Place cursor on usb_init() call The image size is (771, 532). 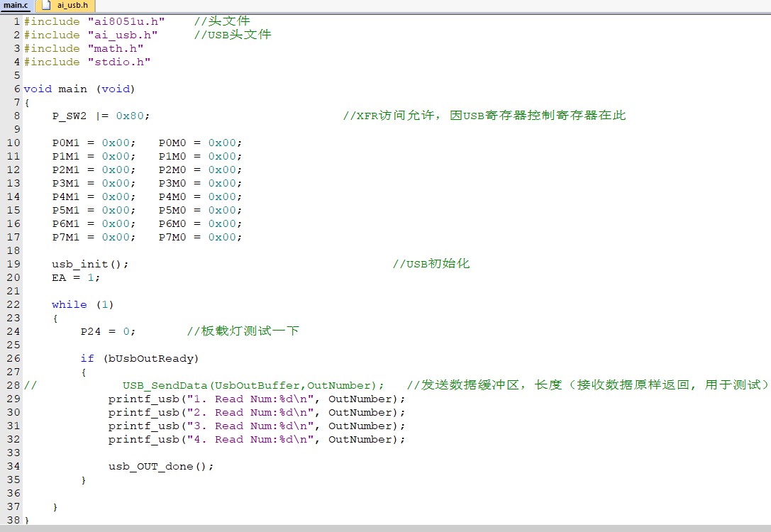point(89,264)
